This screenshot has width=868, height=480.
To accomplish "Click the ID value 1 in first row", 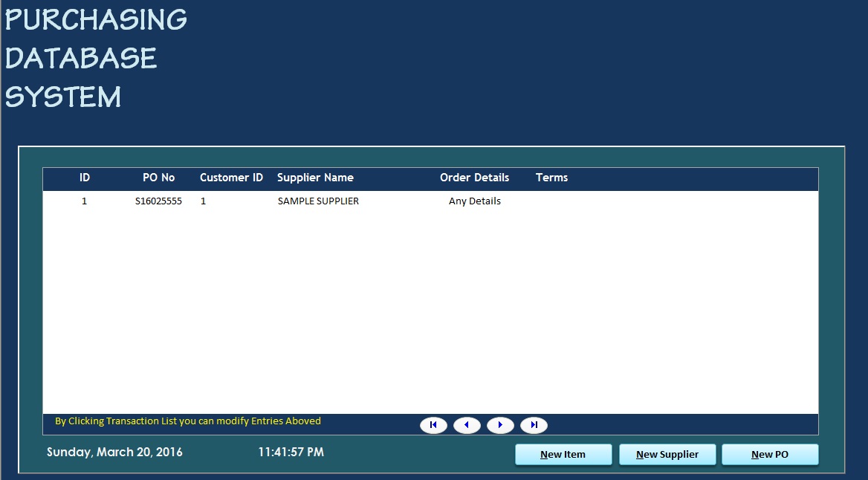I will coord(84,201).
